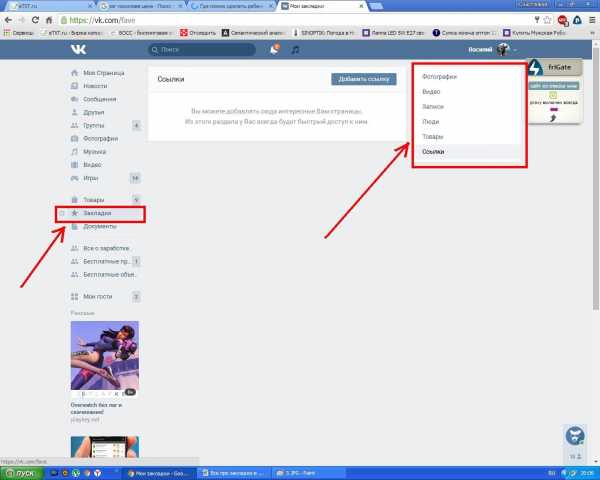Select Записи in the bookmarks right menu
The height and width of the screenshot is (480, 600).
(433, 106)
